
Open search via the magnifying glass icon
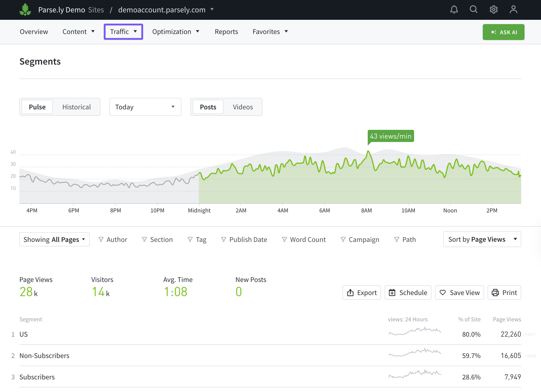473,10
